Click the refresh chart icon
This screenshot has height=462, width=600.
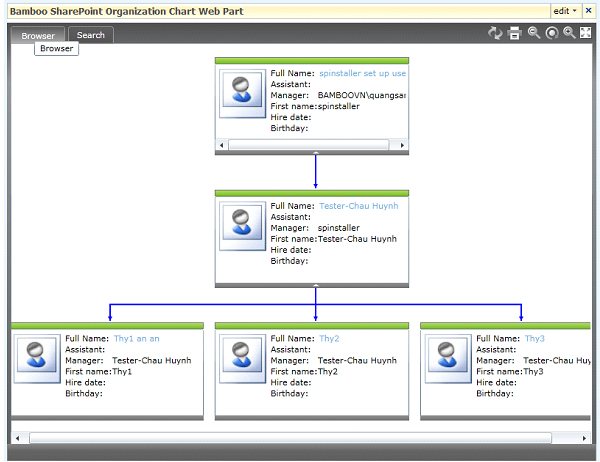click(495, 33)
